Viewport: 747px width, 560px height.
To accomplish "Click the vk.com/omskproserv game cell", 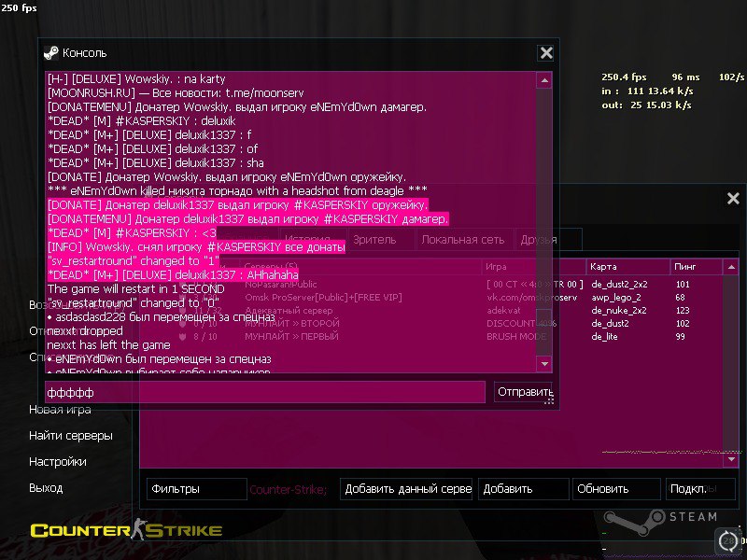I will [x=531, y=298].
